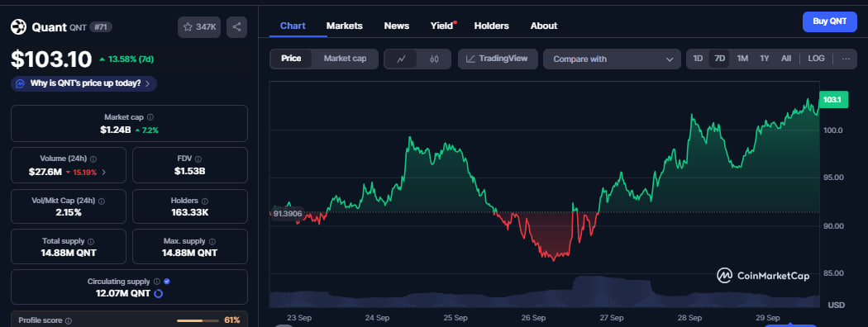Show FDV info icon
This screenshot has height=327, width=868.
(198, 159)
